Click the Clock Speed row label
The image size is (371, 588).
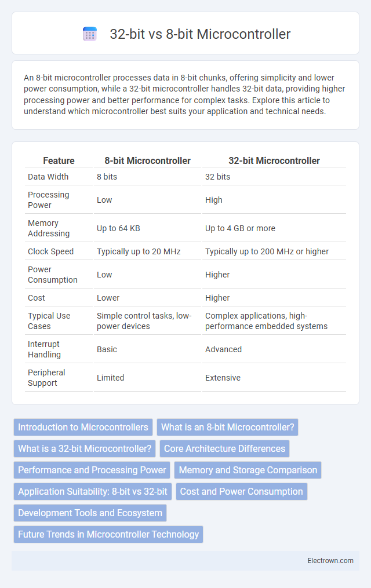50,251
